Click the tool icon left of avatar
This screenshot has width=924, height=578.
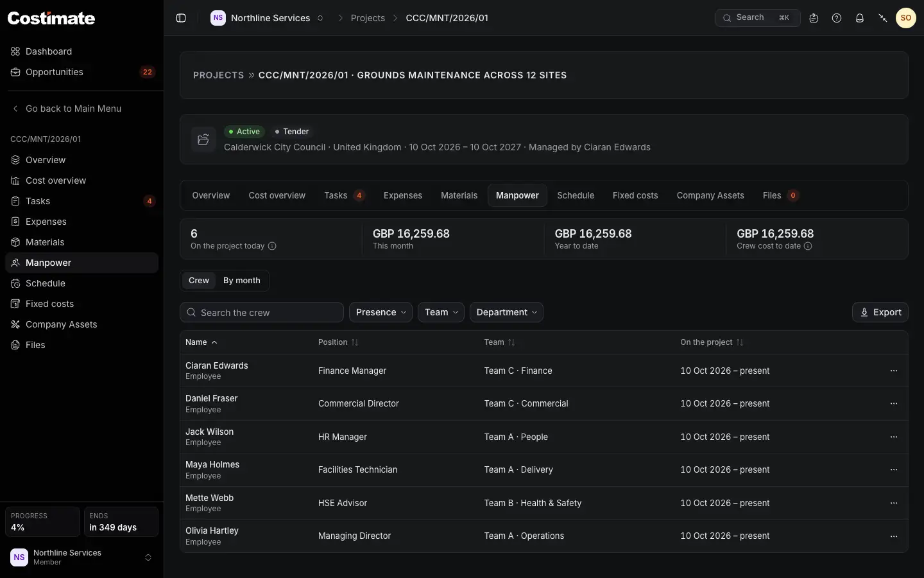coord(883,18)
